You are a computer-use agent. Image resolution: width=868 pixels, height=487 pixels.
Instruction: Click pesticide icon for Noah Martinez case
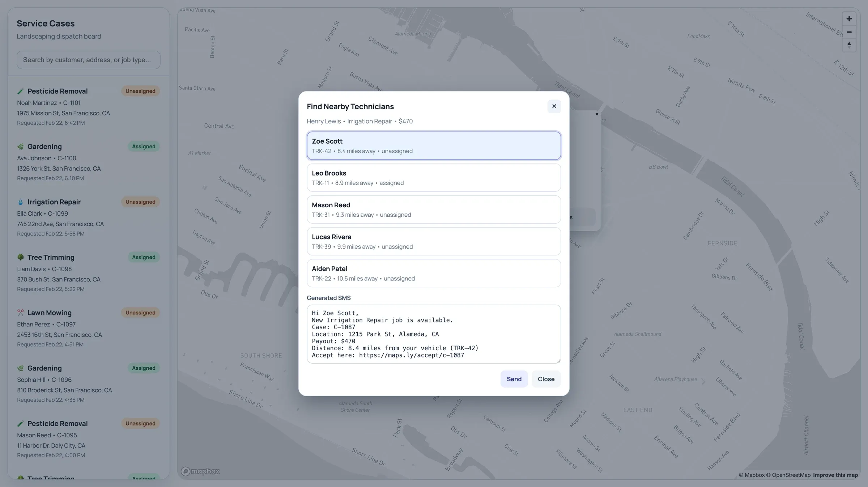click(21, 91)
